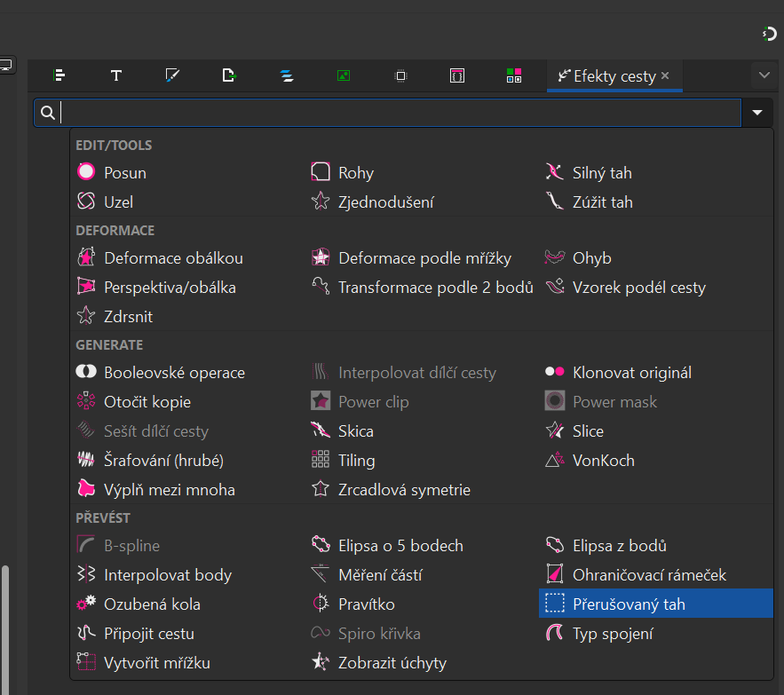The image size is (784, 695).
Task: Open the Export tab icon
Action: click(229, 75)
